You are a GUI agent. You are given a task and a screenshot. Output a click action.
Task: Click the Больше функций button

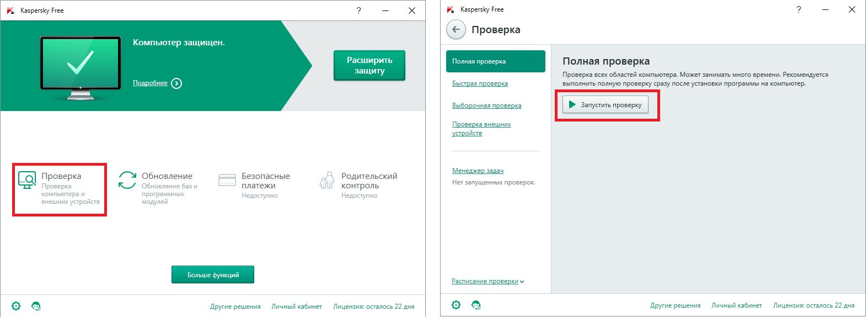click(x=213, y=274)
